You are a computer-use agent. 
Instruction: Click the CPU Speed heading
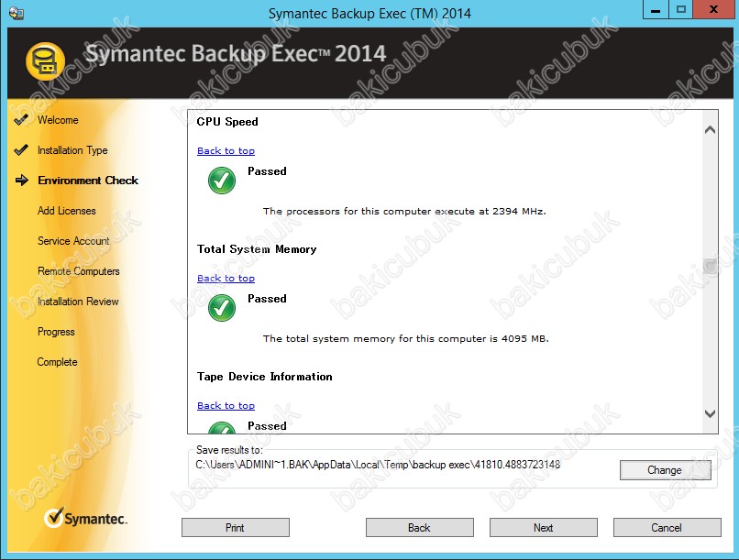pyautogui.click(x=227, y=122)
